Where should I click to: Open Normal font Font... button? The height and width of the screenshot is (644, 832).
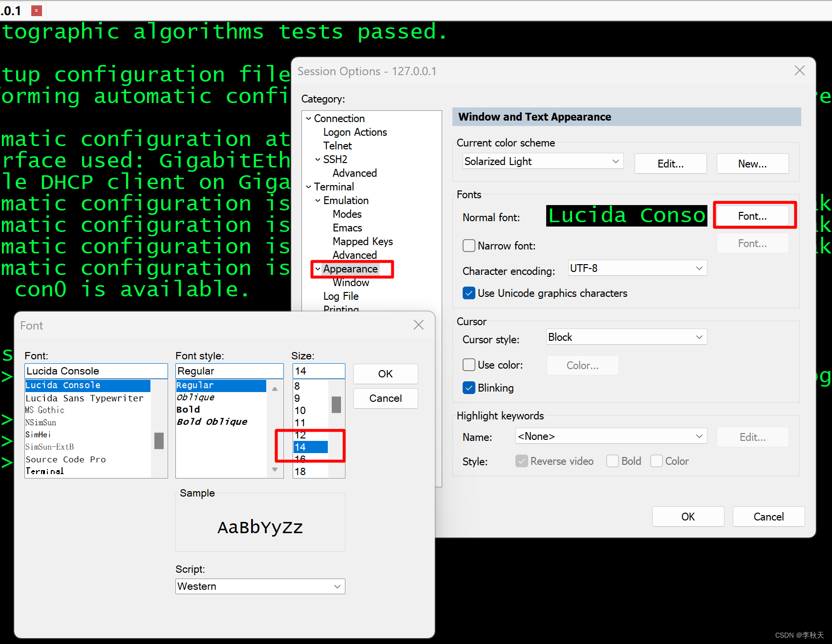tap(752, 216)
